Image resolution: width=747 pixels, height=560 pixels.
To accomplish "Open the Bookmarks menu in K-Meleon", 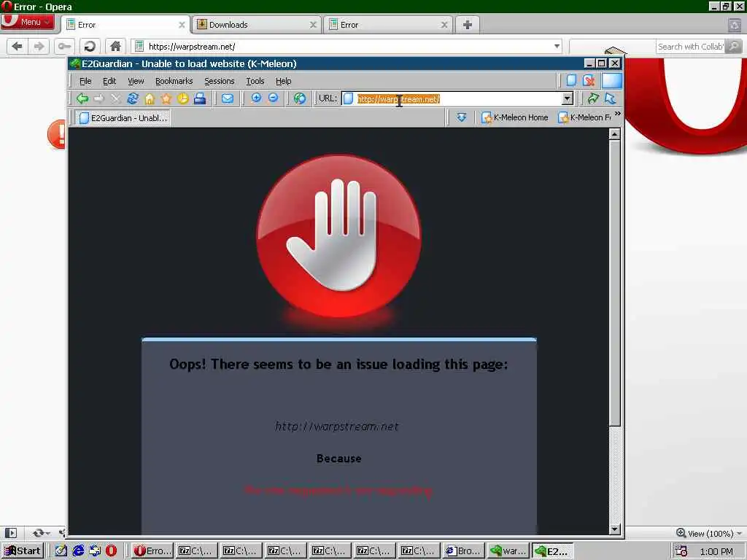I will (x=174, y=81).
